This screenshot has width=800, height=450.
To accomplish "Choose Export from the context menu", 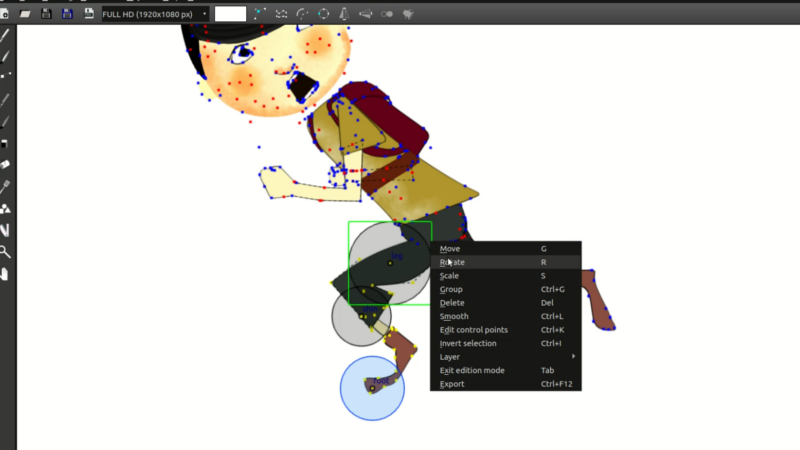I will 506,384.
